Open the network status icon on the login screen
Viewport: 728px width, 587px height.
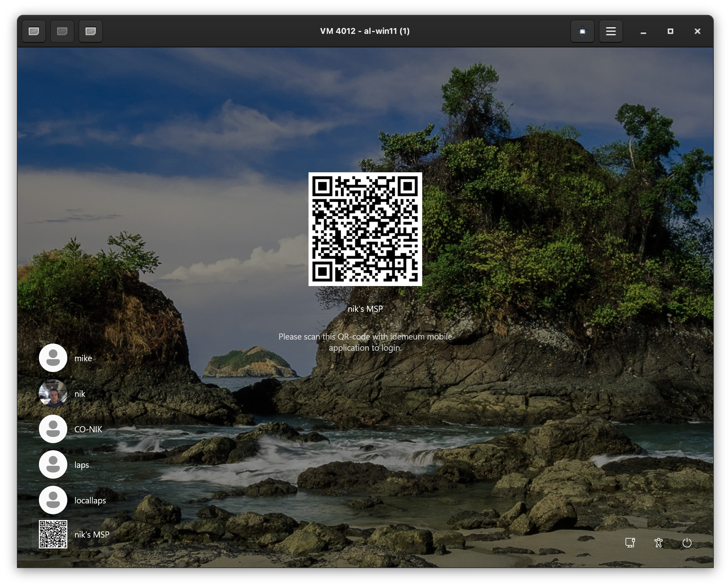(x=630, y=543)
